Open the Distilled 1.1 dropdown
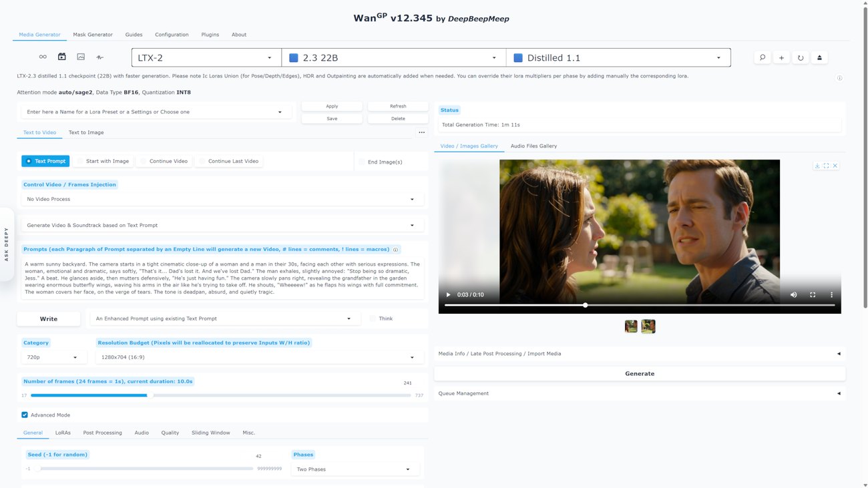The width and height of the screenshot is (868, 488). click(x=618, y=57)
